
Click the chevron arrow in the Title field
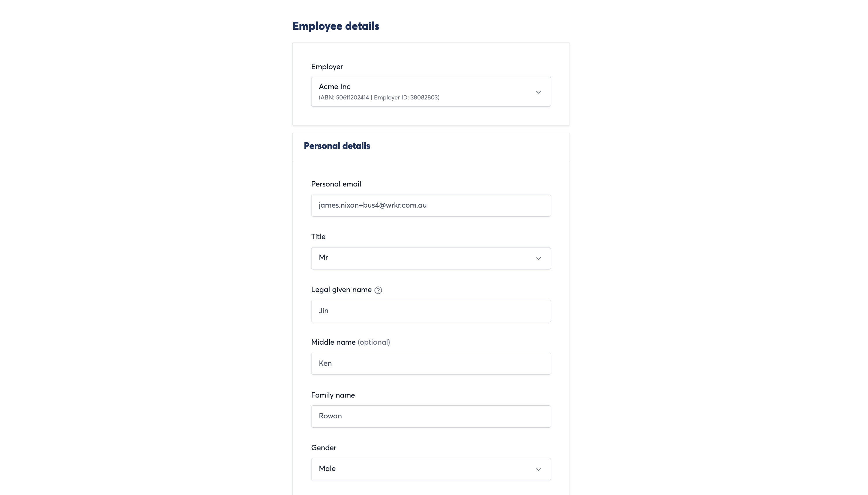point(539,258)
